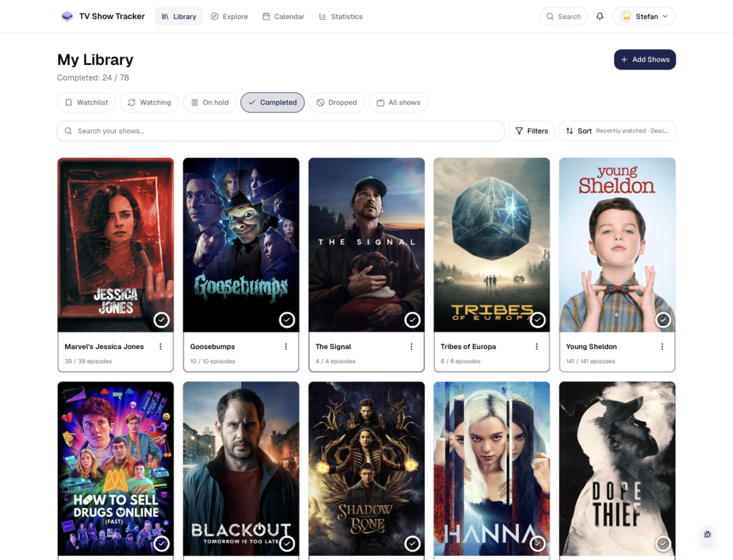The image size is (733, 560).
Task: Open the notifications bell
Action: click(600, 16)
